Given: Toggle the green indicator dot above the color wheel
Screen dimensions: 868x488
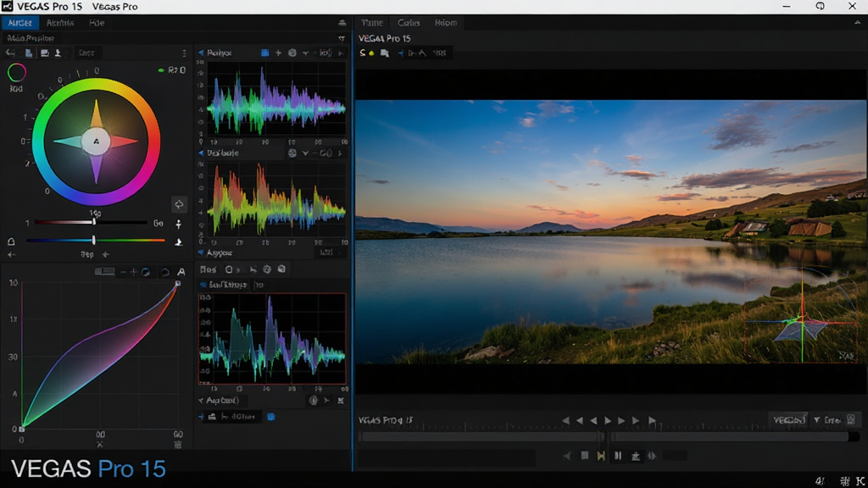Looking at the screenshot, I should point(160,70).
